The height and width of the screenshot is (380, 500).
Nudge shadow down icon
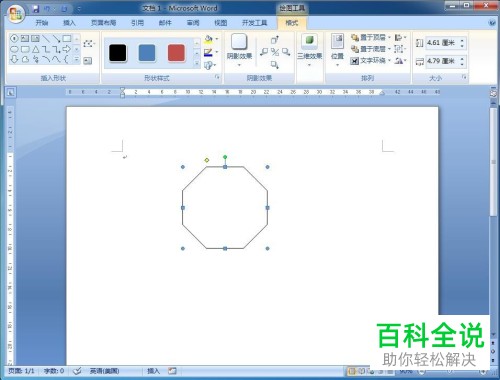[275, 64]
